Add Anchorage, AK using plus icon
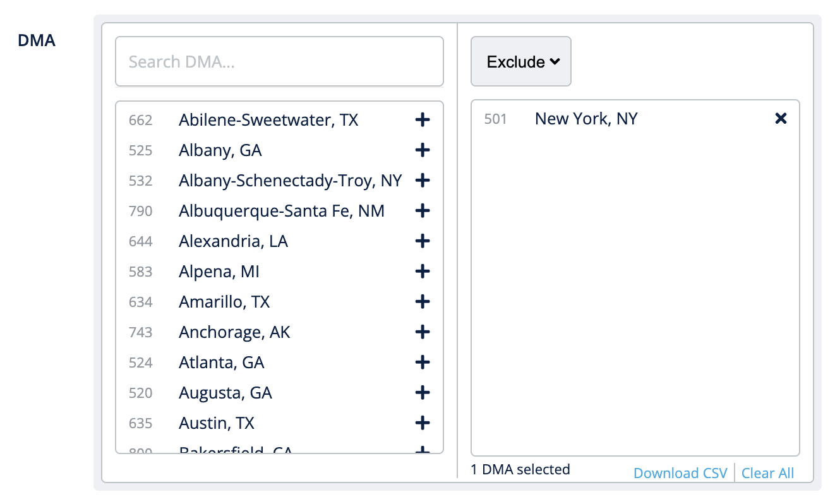Viewport: 835px width, 504px height. [x=423, y=332]
